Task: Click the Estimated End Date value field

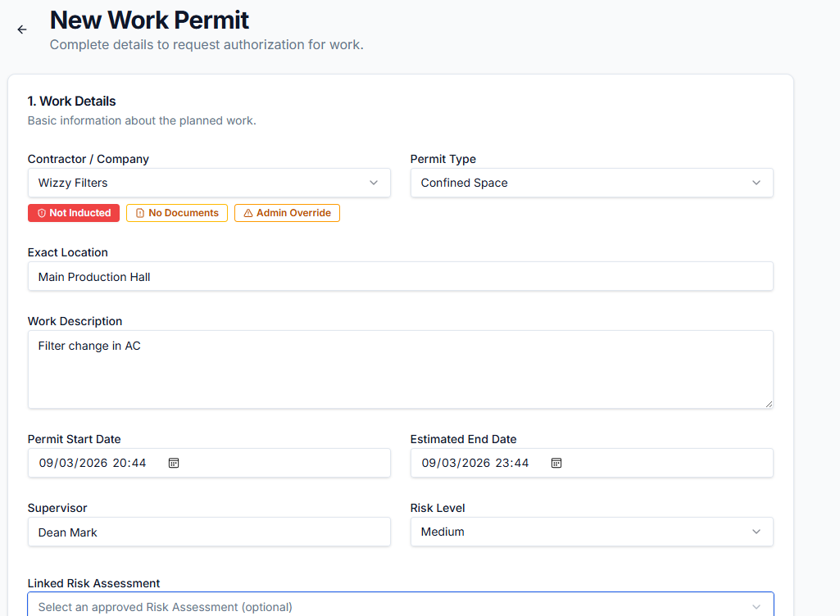Action: (x=592, y=463)
